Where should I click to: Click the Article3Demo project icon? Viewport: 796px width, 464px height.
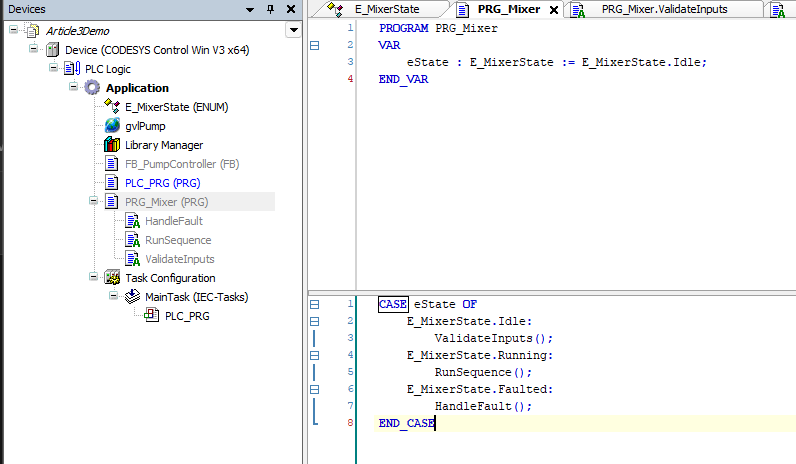point(32,31)
